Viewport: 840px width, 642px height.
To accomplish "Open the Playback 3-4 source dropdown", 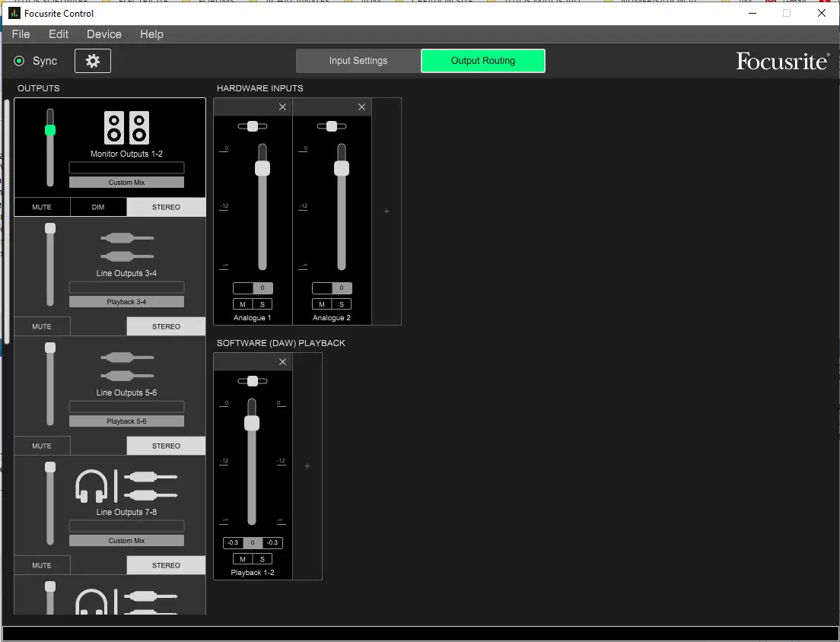I will pyautogui.click(x=126, y=302).
